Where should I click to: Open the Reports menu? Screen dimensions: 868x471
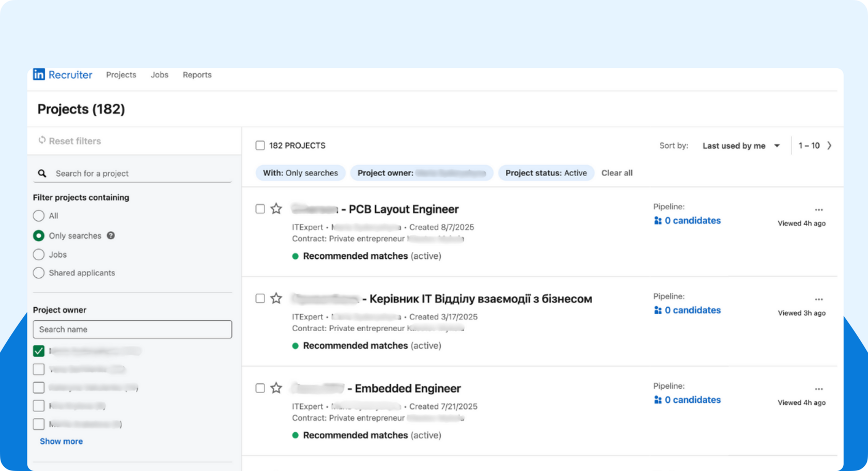click(x=197, y=75)
